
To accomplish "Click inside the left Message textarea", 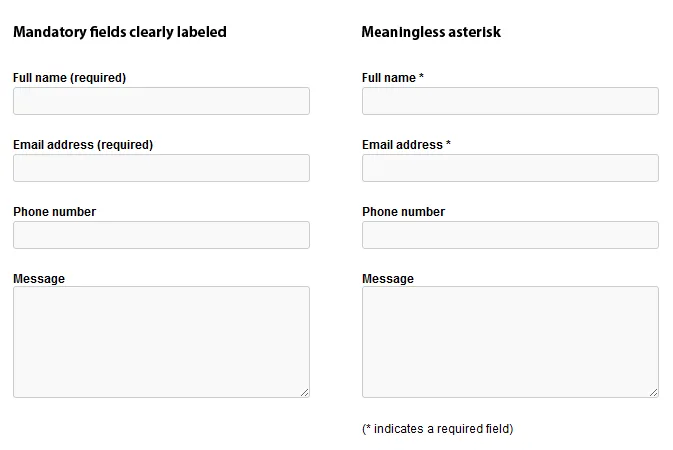I will click(x=161, y=342).
